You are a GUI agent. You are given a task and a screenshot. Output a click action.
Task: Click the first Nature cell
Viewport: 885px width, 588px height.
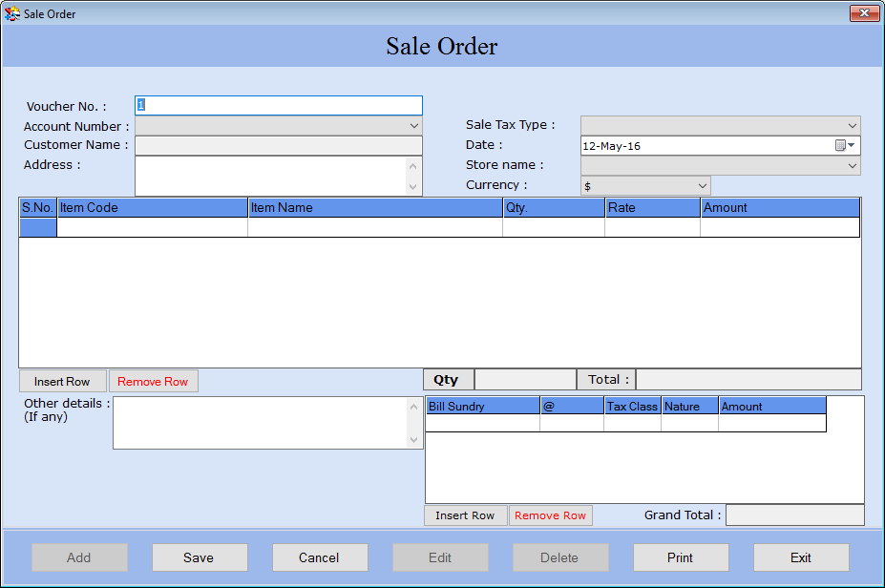click(x=689, y=423)
